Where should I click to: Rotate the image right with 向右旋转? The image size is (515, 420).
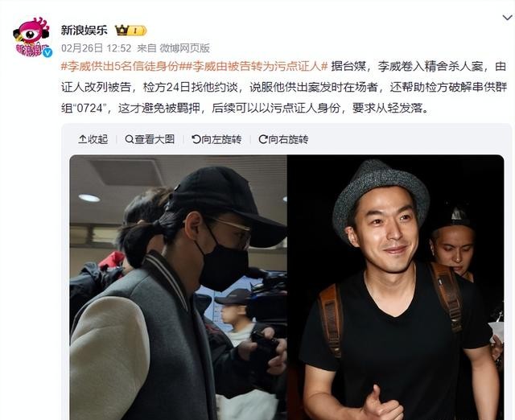coord(283,139)
